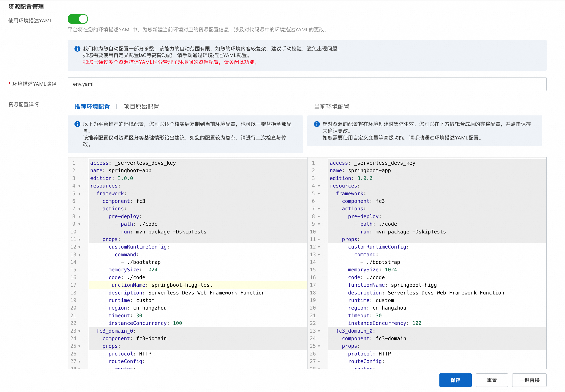Collapse pre-deploy fold arrow at line 8 in right editor
Screen dimensions: 565x392
click(319, 217)
